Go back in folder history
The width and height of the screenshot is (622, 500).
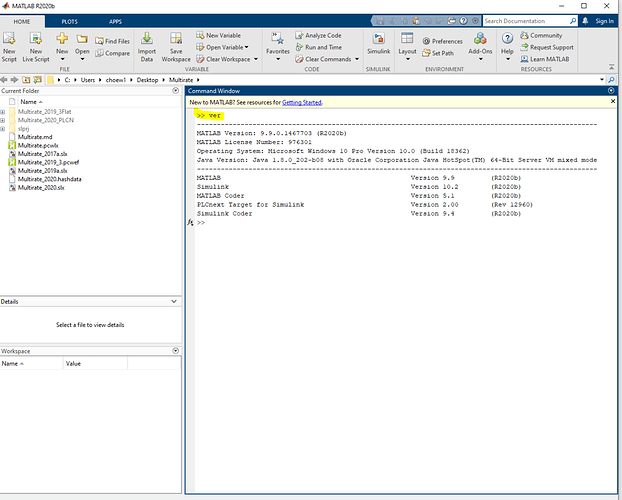(x=4, y=80)
